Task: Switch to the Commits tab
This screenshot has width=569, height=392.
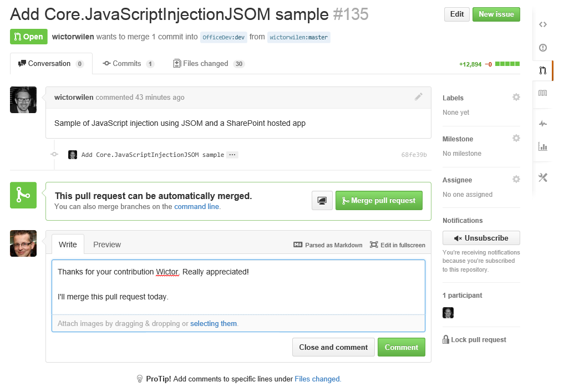Action: point(128,64)
